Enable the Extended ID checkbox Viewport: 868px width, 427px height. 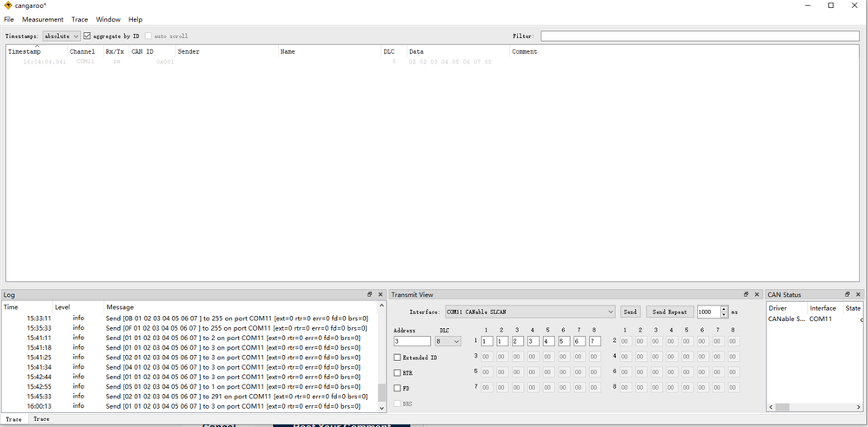point(397,358)
